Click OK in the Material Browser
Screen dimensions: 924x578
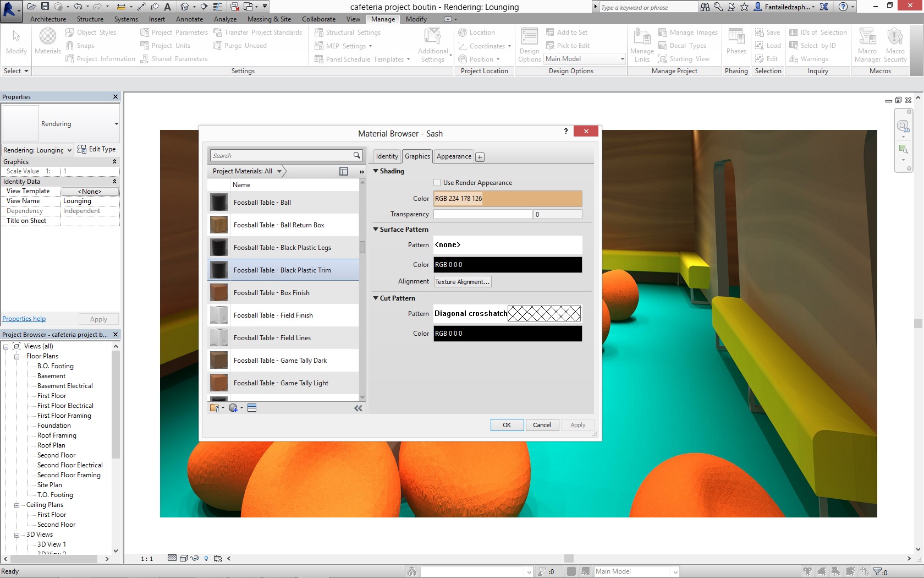point(507,425)
